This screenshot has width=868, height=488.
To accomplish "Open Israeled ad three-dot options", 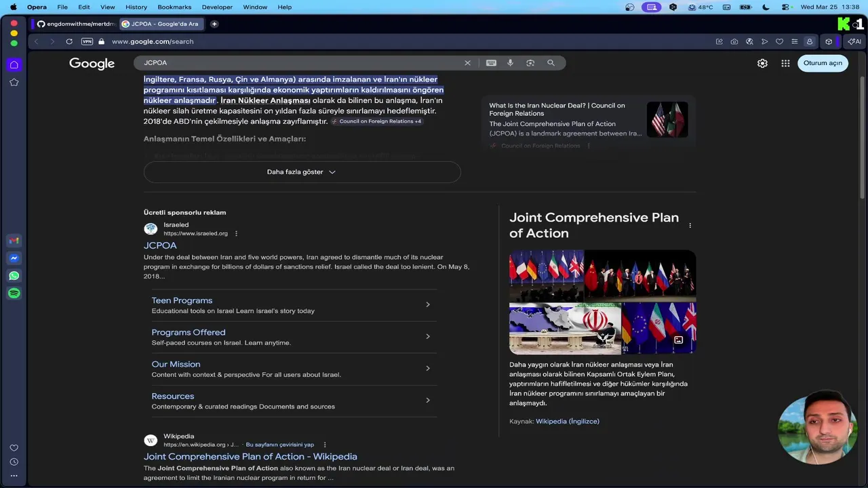I will click(236, 233).
